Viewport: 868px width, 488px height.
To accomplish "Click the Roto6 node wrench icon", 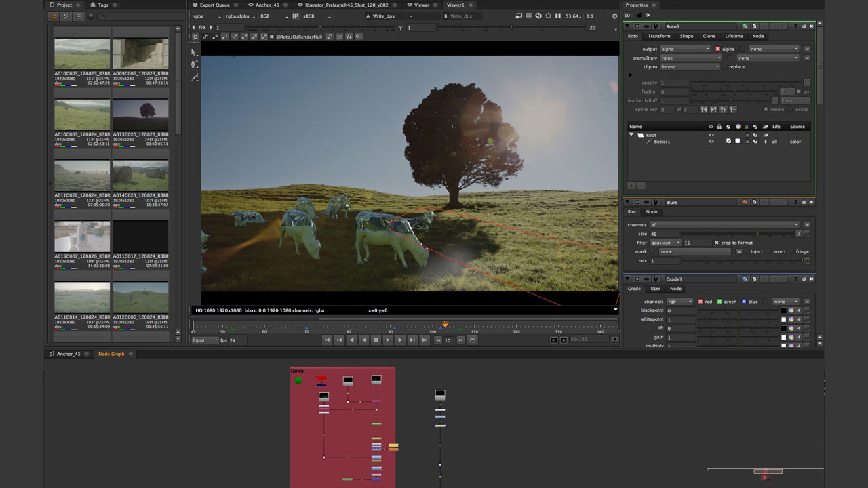I will [656, 26].
